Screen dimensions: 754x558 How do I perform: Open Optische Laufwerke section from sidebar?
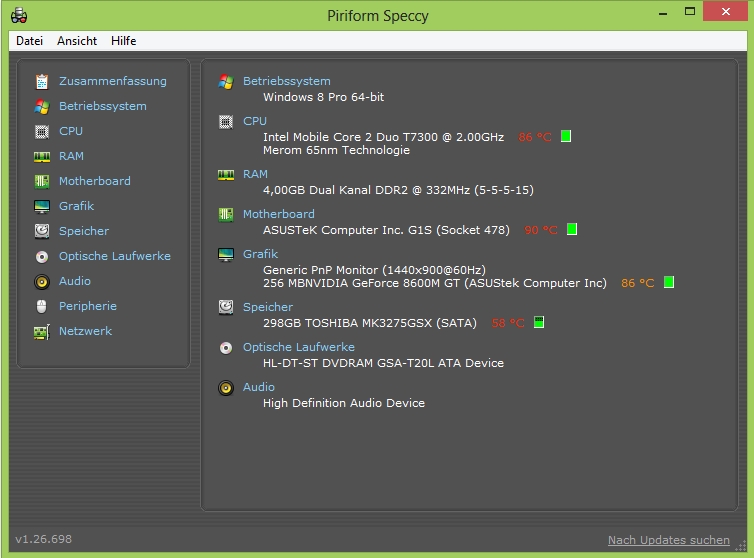114,256
